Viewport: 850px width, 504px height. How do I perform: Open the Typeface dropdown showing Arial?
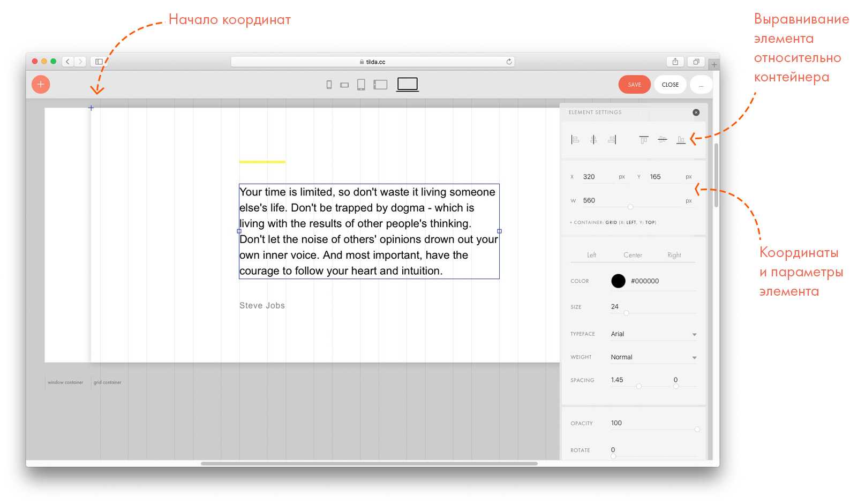[653, 334]
